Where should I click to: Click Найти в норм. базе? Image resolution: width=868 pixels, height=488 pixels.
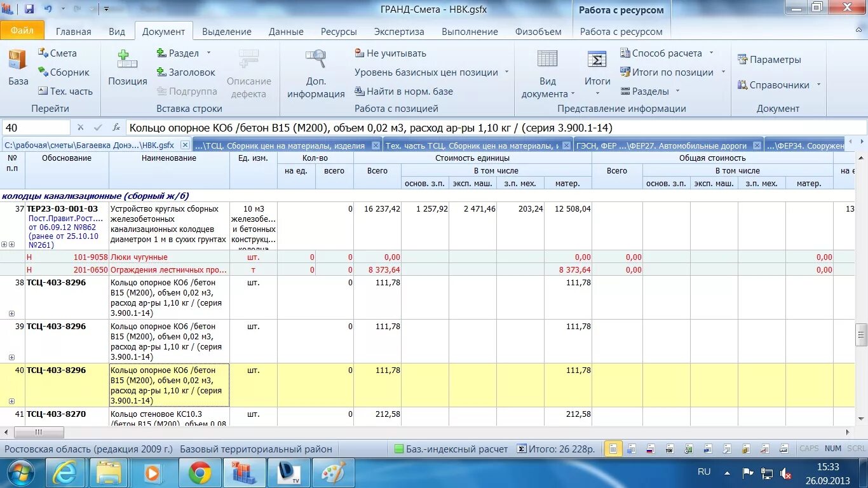coord(403,91)
